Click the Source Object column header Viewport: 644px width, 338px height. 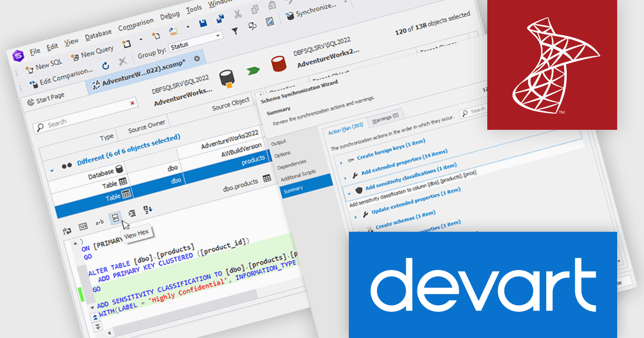click(x=231, y=104)
